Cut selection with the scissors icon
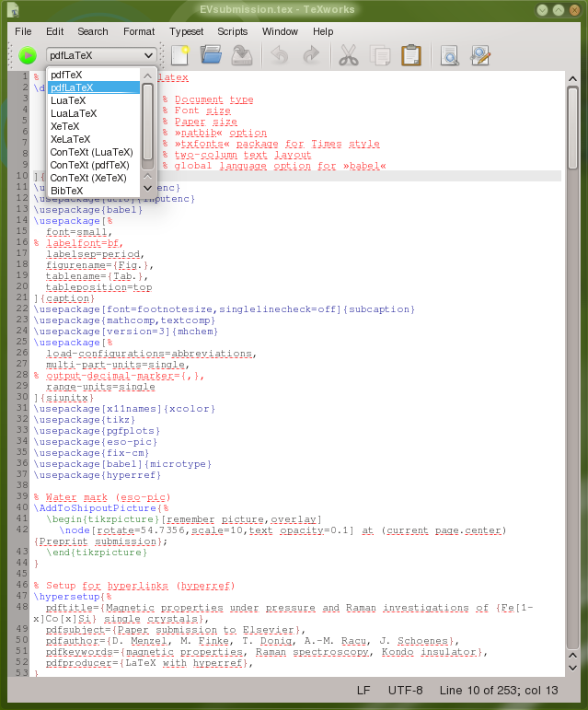 click(348, 55)
